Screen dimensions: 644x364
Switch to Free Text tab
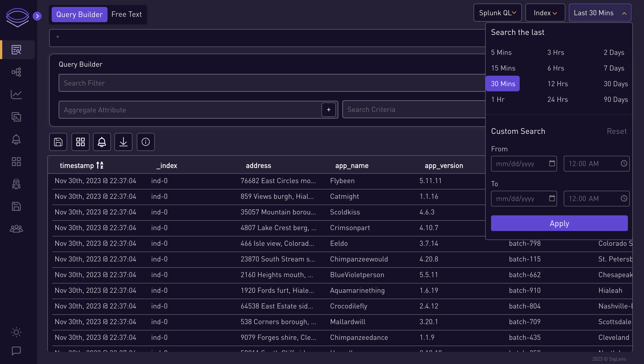127,15
